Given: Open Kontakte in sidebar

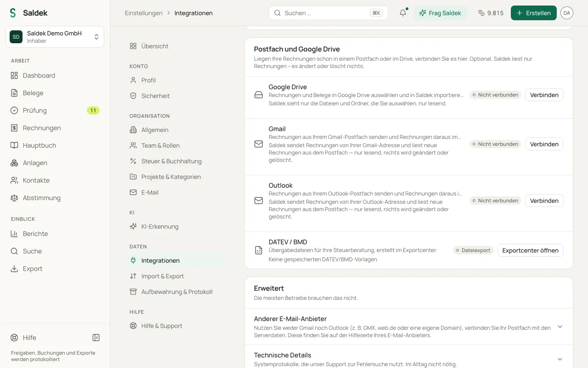Looking at the screenshot, I should coord(55,180).
